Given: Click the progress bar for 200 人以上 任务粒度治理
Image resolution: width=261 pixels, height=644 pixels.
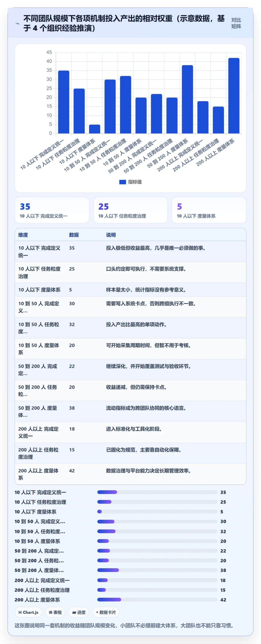Looking at the screenshot, I should tap(157, 590).
